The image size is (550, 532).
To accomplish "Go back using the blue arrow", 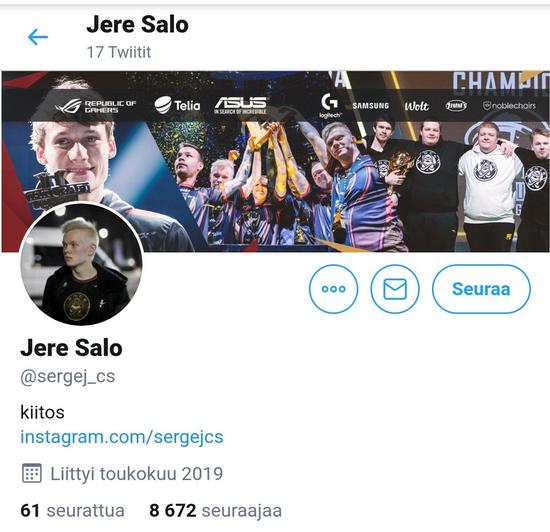I will [x=38, y=37].
